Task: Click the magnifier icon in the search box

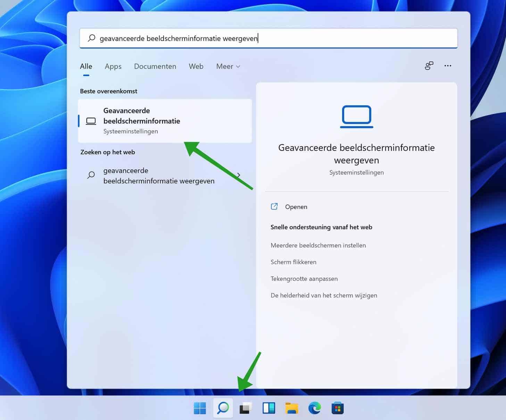Action: (92, 38)
